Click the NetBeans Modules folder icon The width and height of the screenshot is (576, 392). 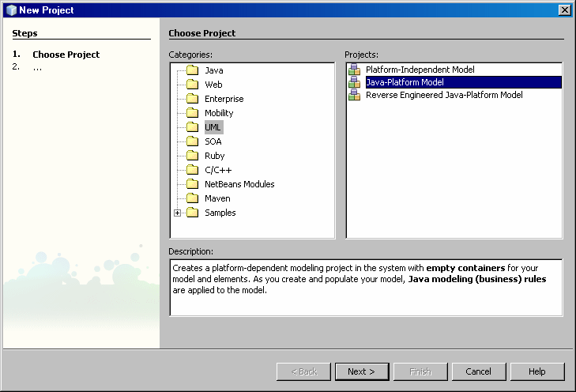192,183
